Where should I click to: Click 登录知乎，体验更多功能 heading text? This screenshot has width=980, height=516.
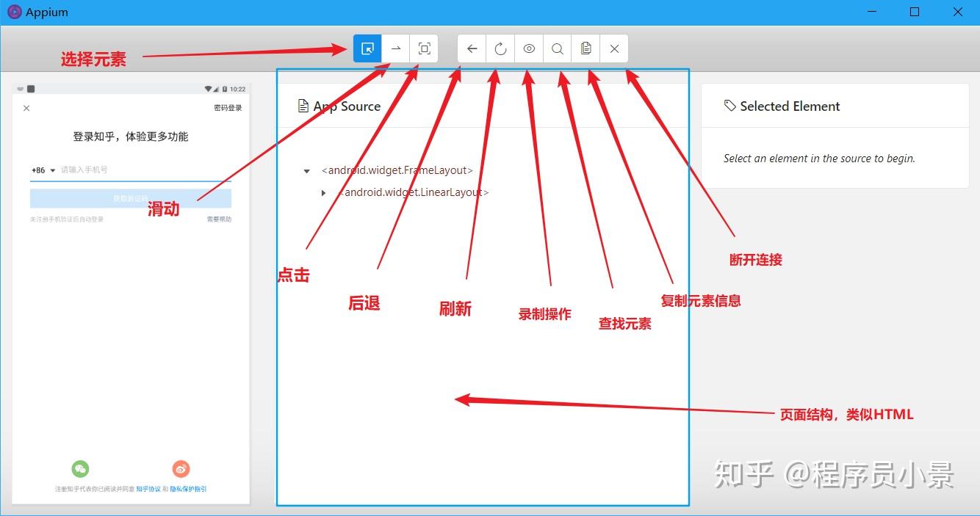[131, 137]
